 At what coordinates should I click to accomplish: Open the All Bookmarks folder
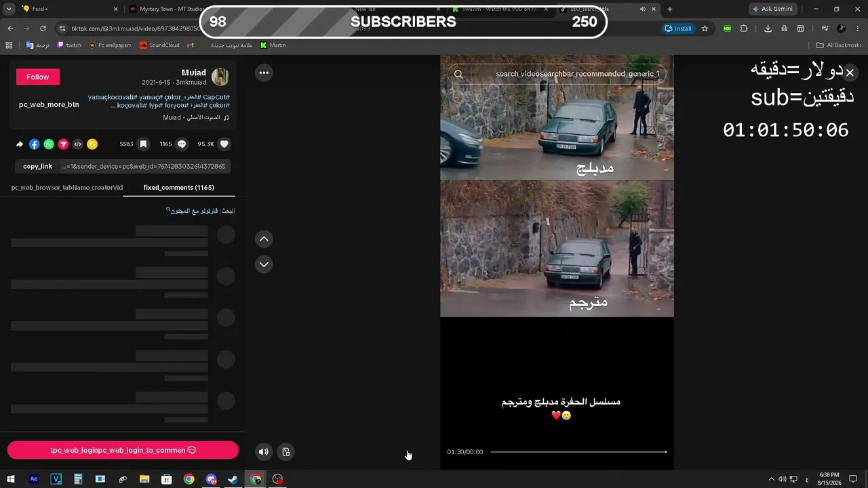(x=839, y=45)
